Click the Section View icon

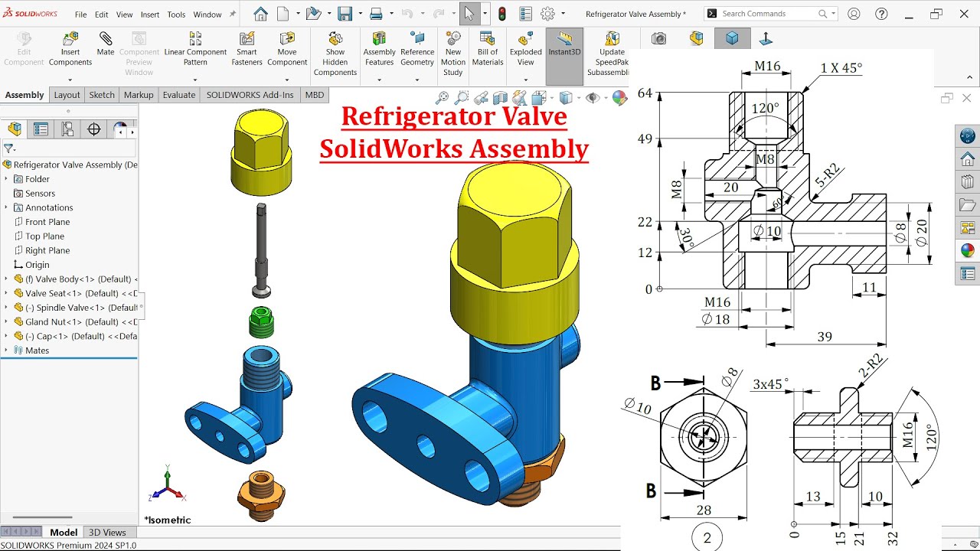(x=500, y=97)
